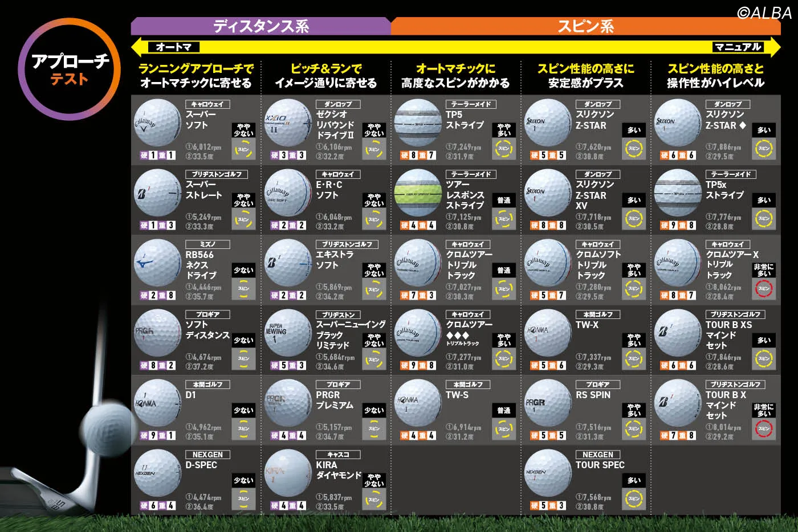Click the spin gauge icon for TP5 ストライプ
Viewport: 798px width, 532px height.
tap(504, 149)
